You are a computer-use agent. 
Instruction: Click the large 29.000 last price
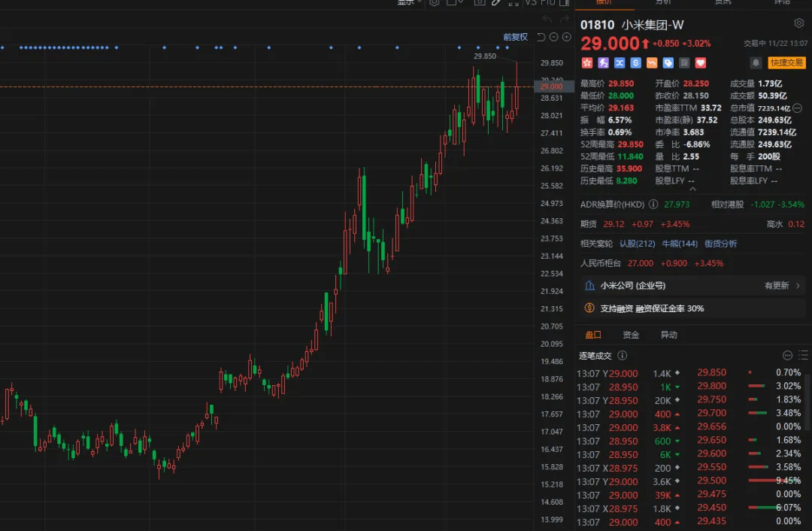pos(610,44)
